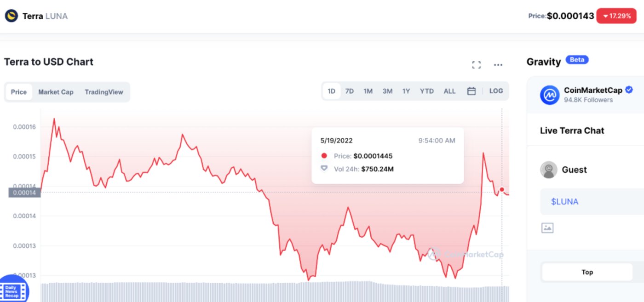Click the 17.29% price change badge
Viewport: 644px width, 302px height.
click(616, 15)
